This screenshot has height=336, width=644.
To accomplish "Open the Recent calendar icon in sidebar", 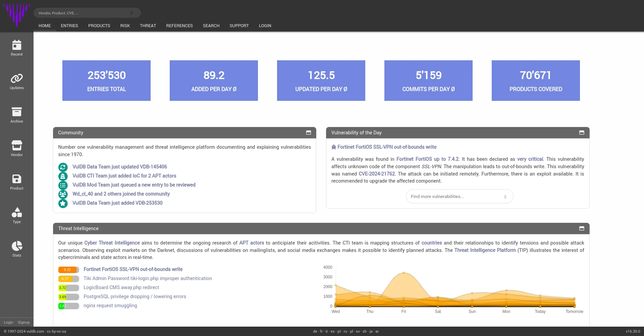I will [16, 45].
